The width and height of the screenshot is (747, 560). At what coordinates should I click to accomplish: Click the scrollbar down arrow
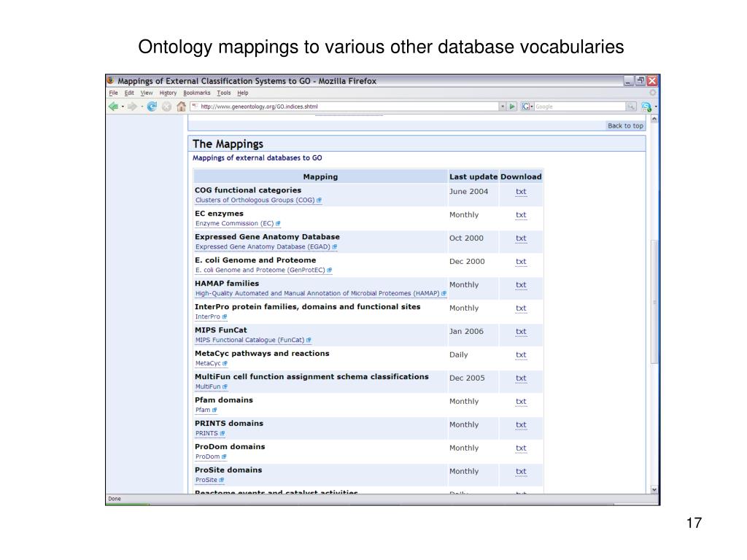pos(654,489)
